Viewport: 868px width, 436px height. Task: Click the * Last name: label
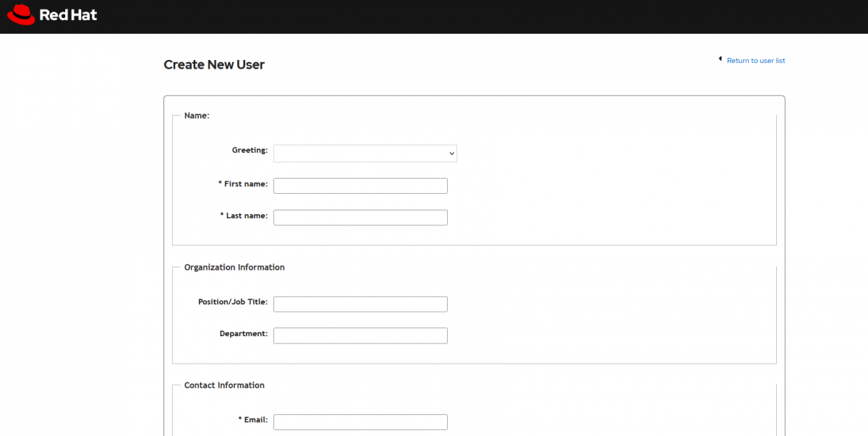[x=244, y=215]
